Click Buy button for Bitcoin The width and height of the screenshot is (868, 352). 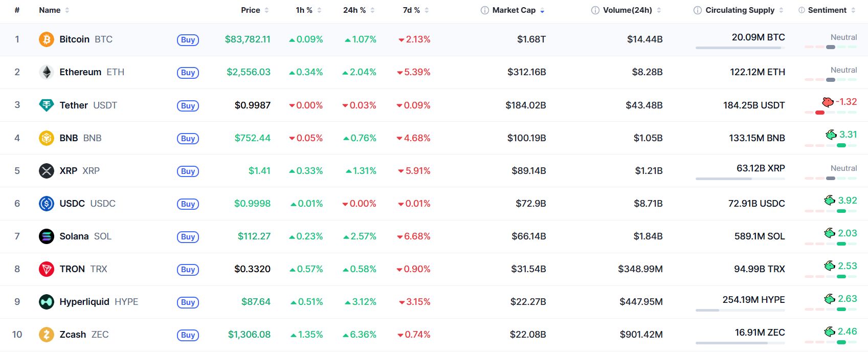tap(188, 40)
